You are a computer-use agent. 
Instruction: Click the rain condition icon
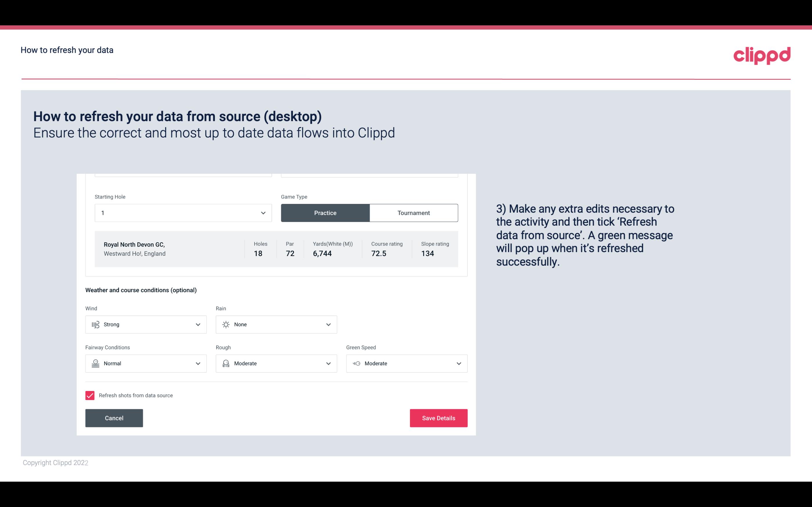coord(226,324)
